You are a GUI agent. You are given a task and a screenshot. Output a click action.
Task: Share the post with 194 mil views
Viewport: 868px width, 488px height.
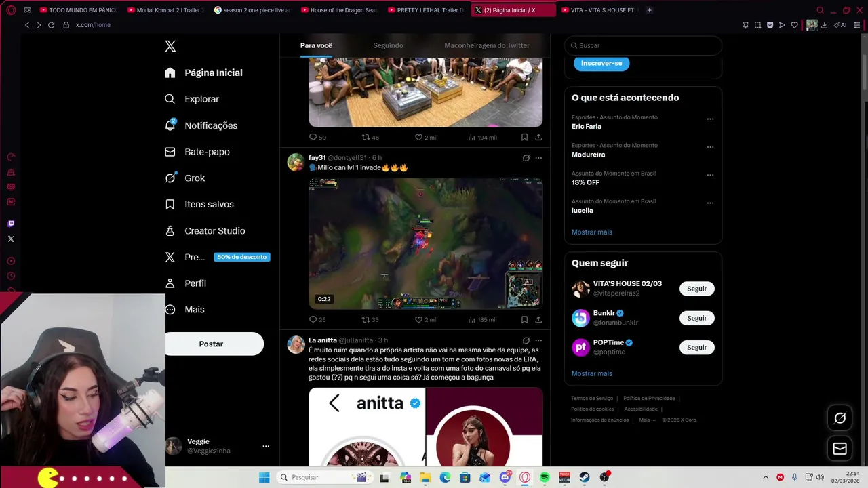538,137
